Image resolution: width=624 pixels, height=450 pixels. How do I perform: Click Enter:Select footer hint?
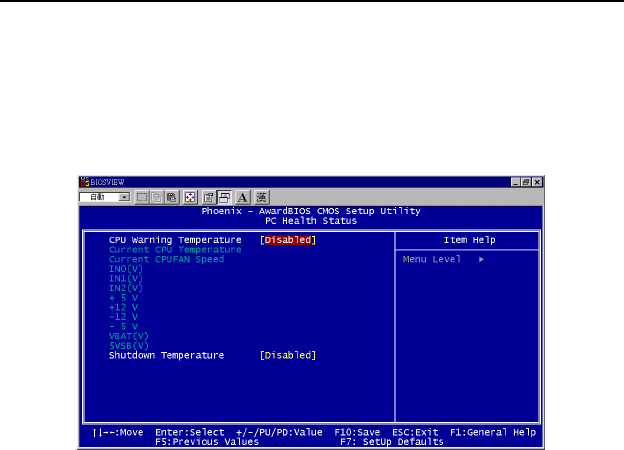pos(190,432)
